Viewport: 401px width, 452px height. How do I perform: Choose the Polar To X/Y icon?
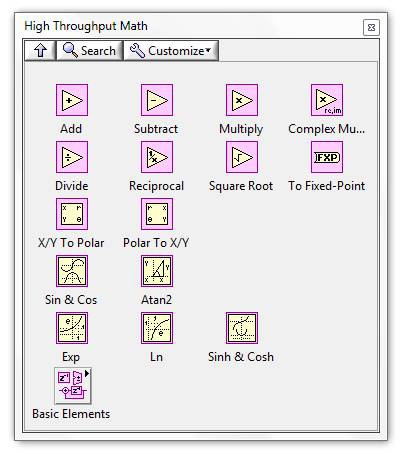tap(157, 214)
